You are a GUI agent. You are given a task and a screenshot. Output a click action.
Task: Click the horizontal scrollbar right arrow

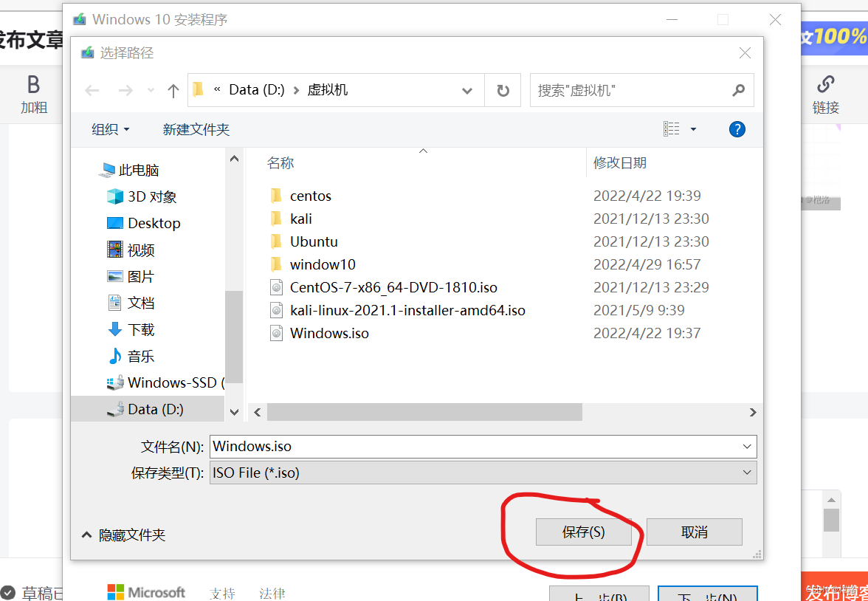tap(753, 412)
